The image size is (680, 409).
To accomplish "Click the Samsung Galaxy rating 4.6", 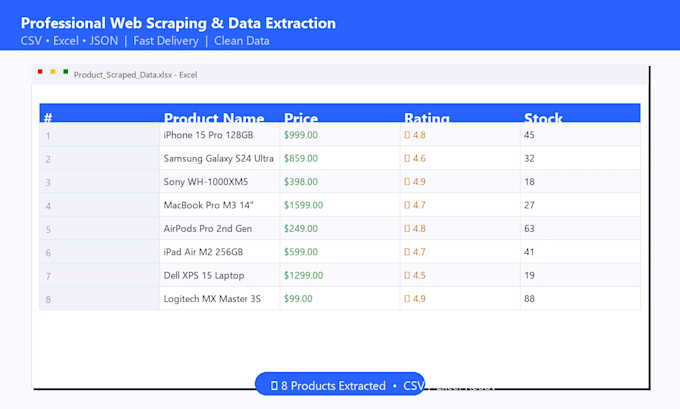I will pos(415,158).
